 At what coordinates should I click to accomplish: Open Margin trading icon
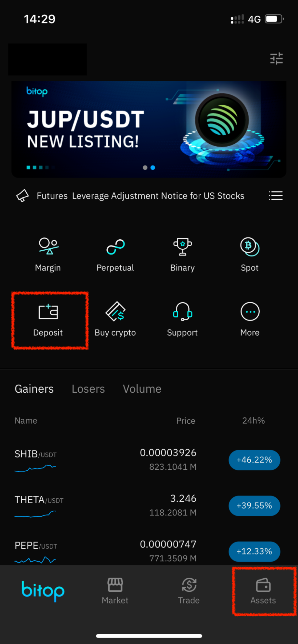(49, 246)
